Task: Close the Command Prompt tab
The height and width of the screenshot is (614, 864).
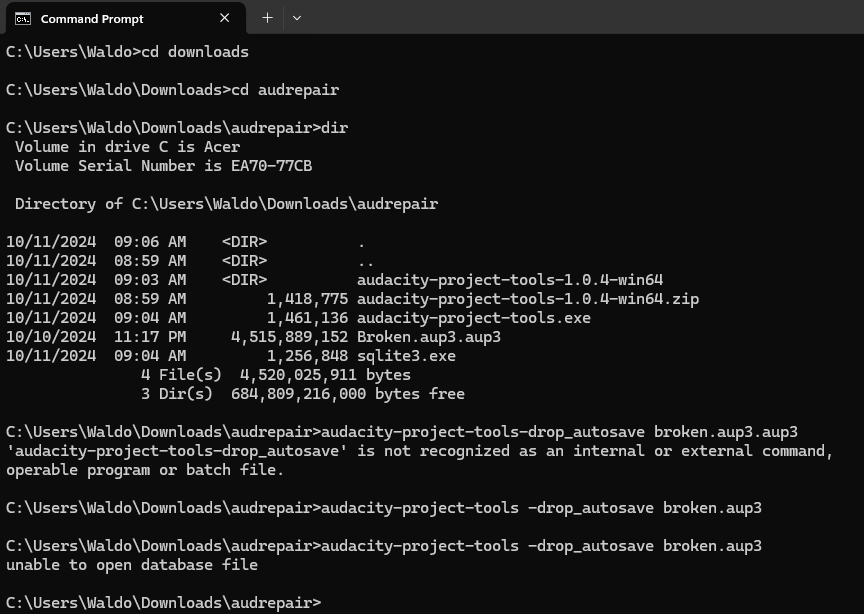Action: pos(225,18)
